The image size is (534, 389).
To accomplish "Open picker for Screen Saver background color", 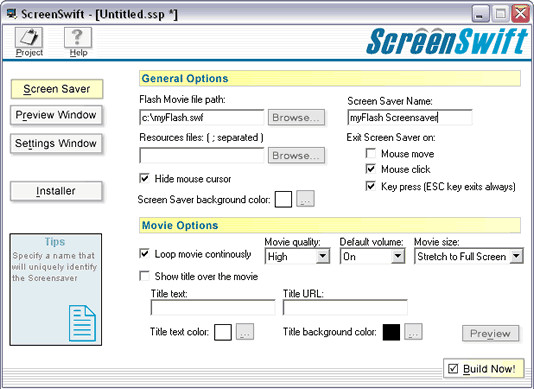I will 305,199.
